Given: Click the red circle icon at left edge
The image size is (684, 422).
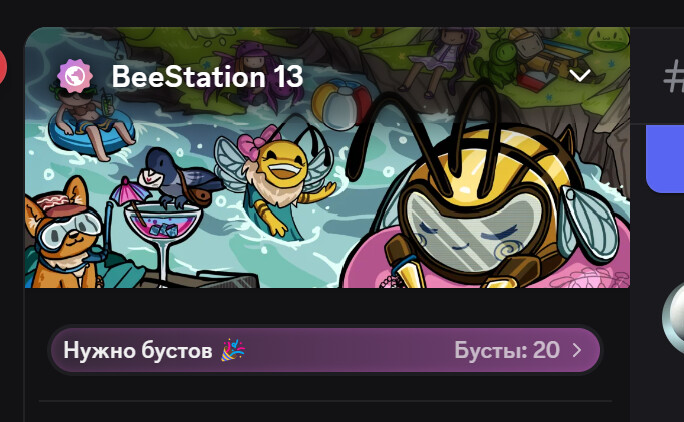Looking at the screenshot, I should (x=2, y=68).
